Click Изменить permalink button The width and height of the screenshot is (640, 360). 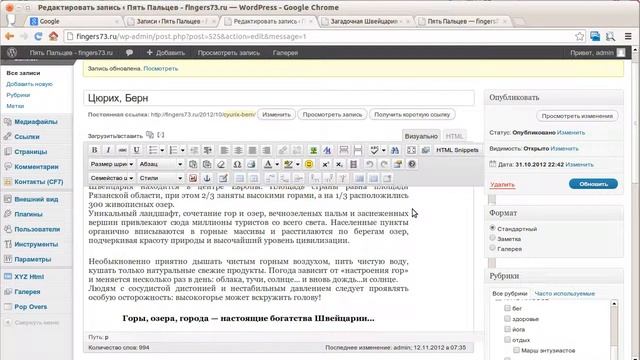tap(276, 115)
